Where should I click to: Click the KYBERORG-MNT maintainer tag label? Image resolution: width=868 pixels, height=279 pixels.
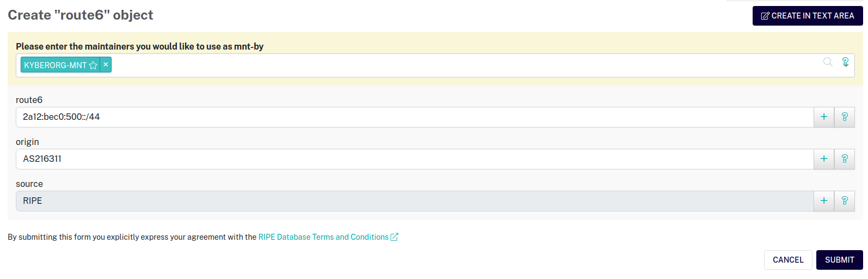[x=55, y=65]
